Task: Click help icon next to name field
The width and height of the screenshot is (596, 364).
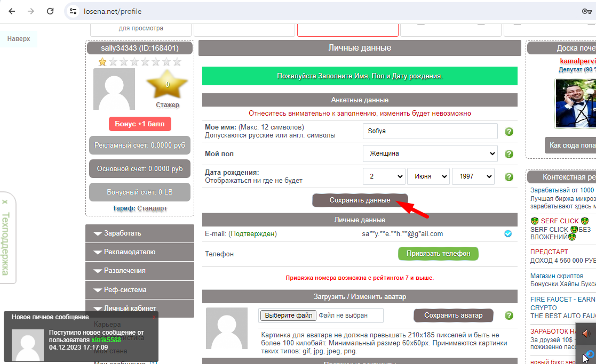Action: tap(509, 132)
